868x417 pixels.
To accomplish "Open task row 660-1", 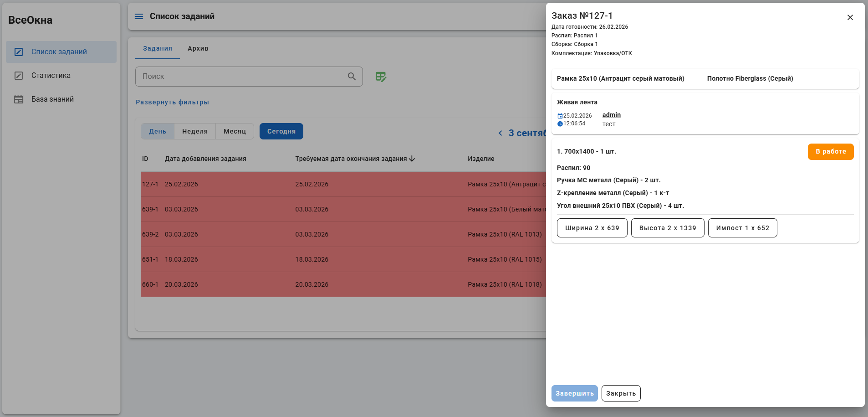I will pos(343,284).
